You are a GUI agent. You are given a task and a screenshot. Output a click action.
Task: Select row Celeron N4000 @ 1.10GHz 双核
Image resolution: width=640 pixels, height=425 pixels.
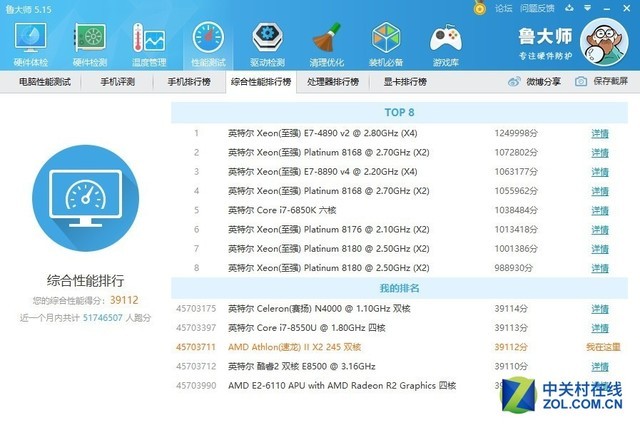pyautogui.click(x=399, y=309)
